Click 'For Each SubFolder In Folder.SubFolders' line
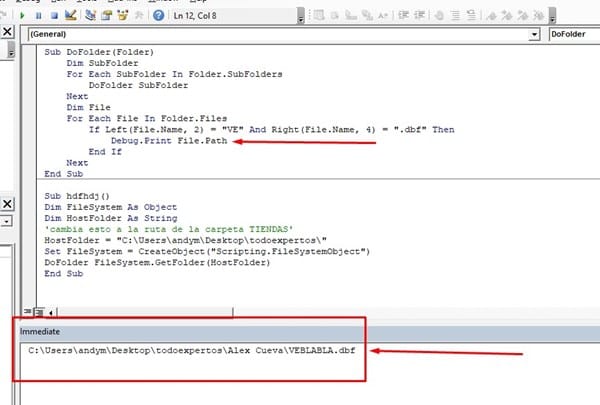The width and height of the screenshot is (600, 405). (x=174, y=74)
